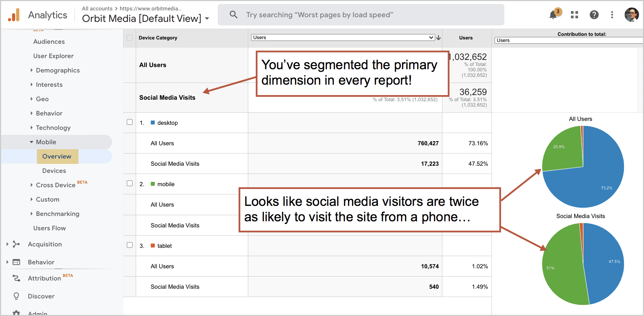
Task: Open Mobile Devices report
Action: 54,171
